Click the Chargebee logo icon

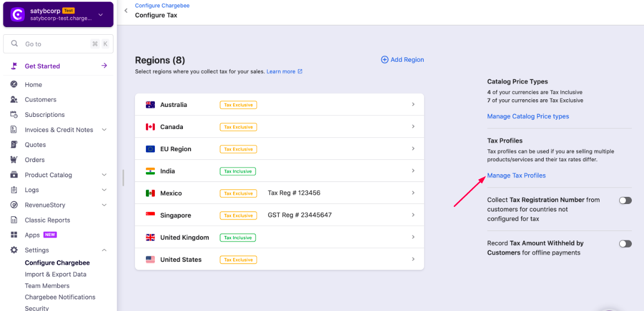pyautogui.click(x=18, y=15)
